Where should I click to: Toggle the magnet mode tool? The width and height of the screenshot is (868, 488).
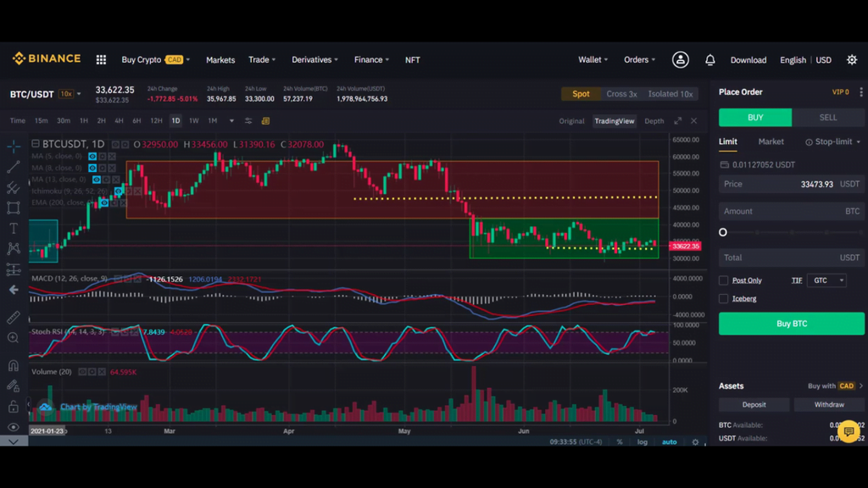[x=14, y=365]
